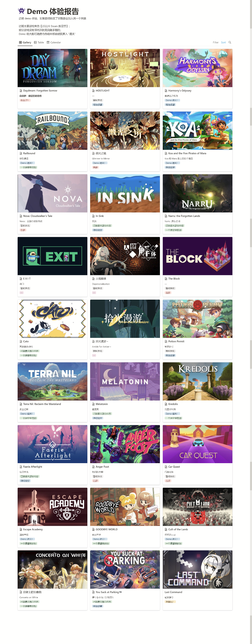Click the Table view grid icon
The image size is (252, 644).
pyautogui.click(x=35, y=42)
